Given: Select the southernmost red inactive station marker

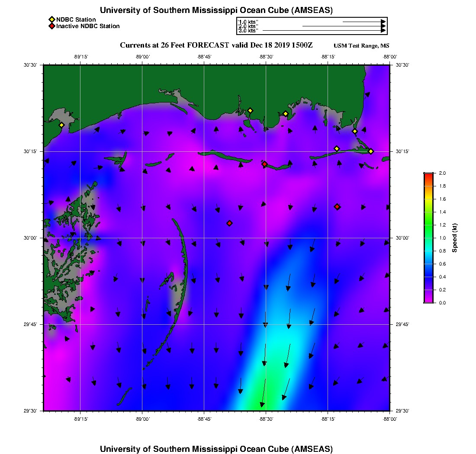Looking at the screenshot, I should point(229,223).
